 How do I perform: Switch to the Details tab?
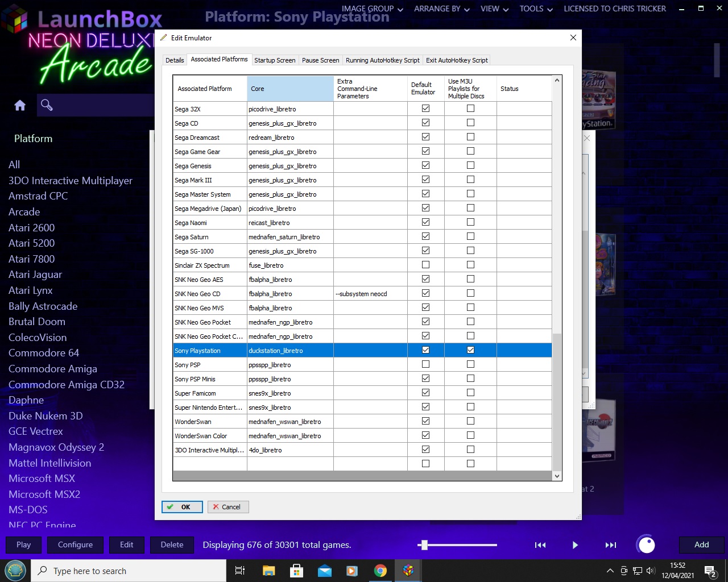175,60
